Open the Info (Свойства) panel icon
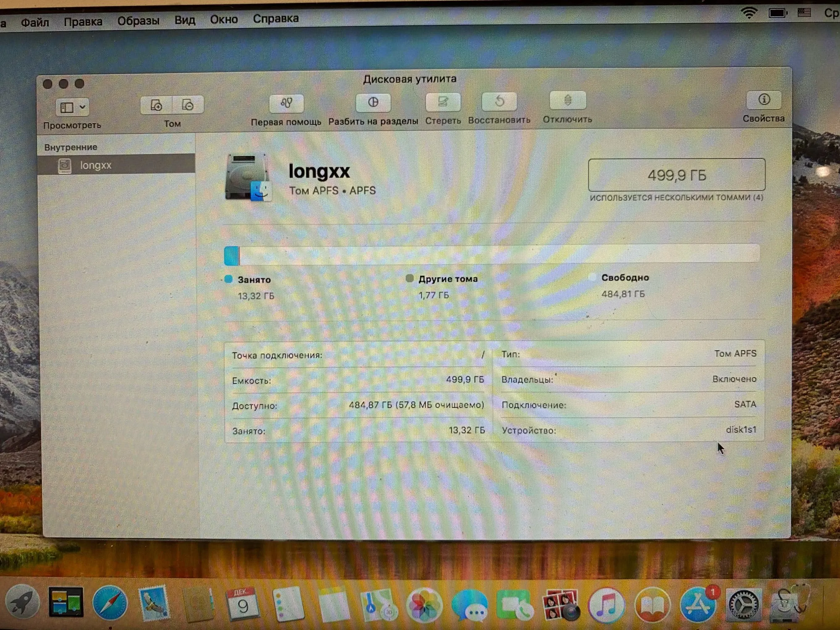 (x=764, y=100)
